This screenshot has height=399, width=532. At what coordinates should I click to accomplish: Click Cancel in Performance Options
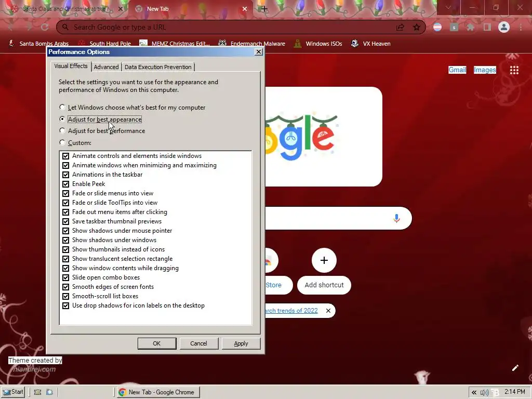[198, 343]
